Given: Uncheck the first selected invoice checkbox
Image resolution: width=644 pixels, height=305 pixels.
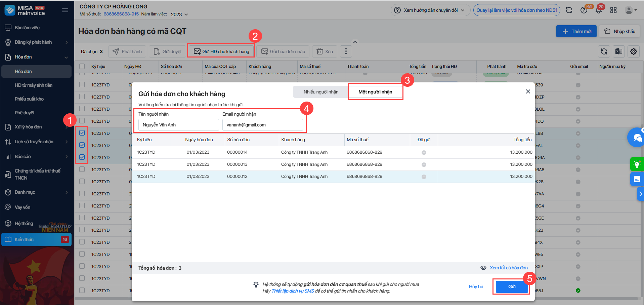Looking at the screenshot, I should (82, 133).
